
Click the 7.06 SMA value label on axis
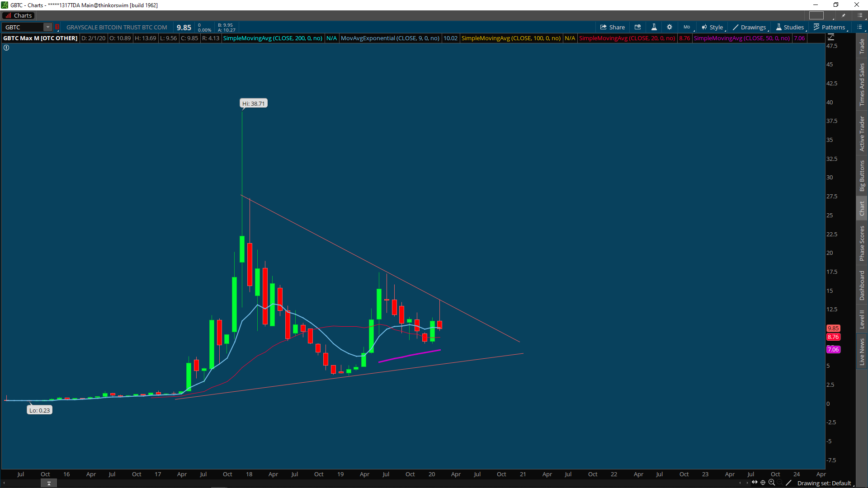click(833, 350)
